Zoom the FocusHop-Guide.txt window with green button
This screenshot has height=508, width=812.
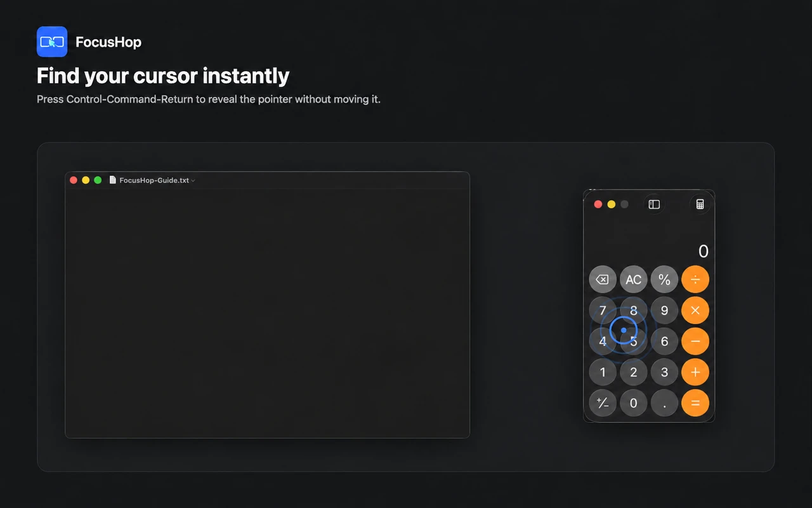click(x=98, y=180)
